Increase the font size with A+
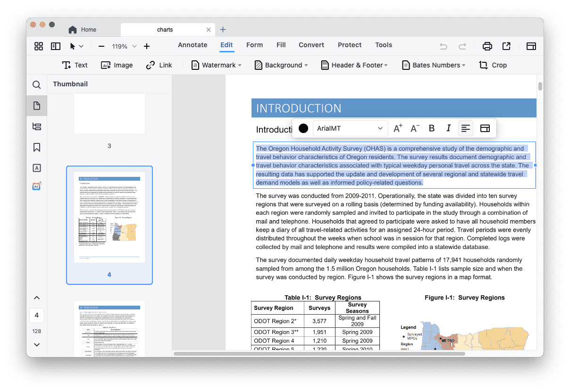The width and height of the screenshot is (570, 392). pyautogui.click(x=397, y=127)
